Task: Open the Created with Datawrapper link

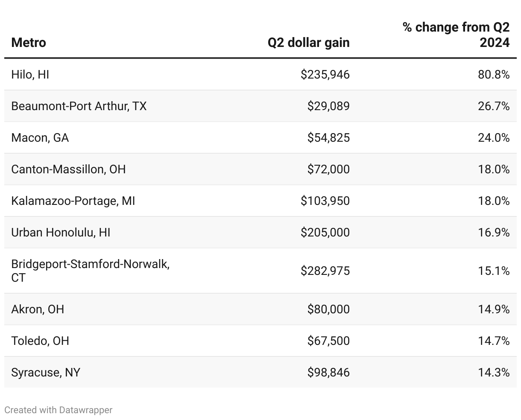Action: [x=59, y=410]
